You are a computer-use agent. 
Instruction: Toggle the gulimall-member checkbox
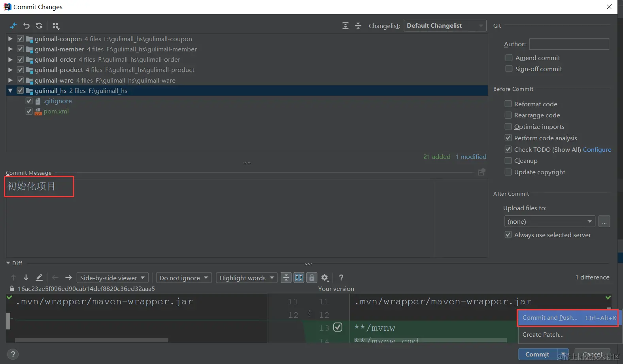20,49
